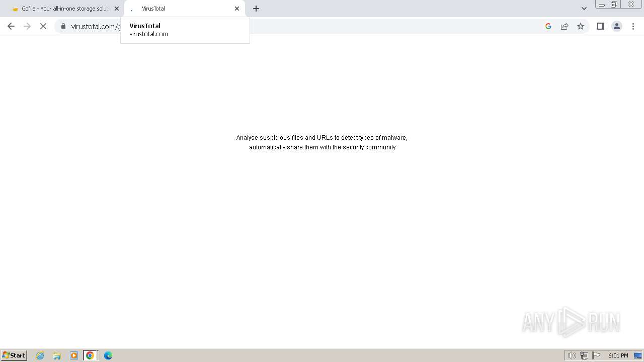Open Chrome's three-dot menu
This screenshot has height=362, width=644.
(x=633, y=27)
